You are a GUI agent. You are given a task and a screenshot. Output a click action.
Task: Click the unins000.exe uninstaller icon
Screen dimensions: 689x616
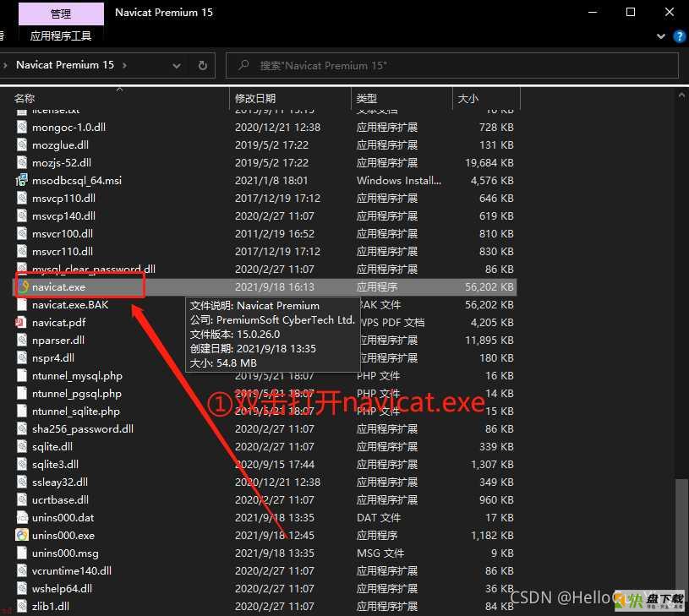tap(21, 535)
